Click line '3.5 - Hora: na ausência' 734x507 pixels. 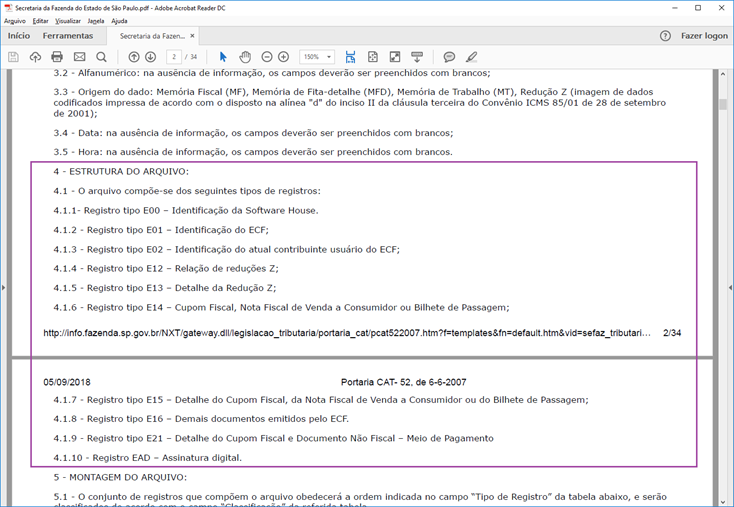pyautogui.click(x=253, y=152)
